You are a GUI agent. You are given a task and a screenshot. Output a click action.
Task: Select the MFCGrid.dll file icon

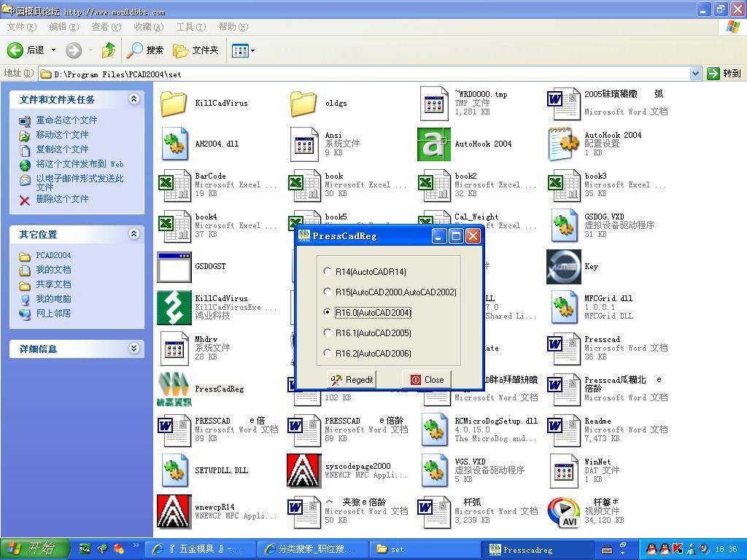pyautogui.click(x=565, y=307)
